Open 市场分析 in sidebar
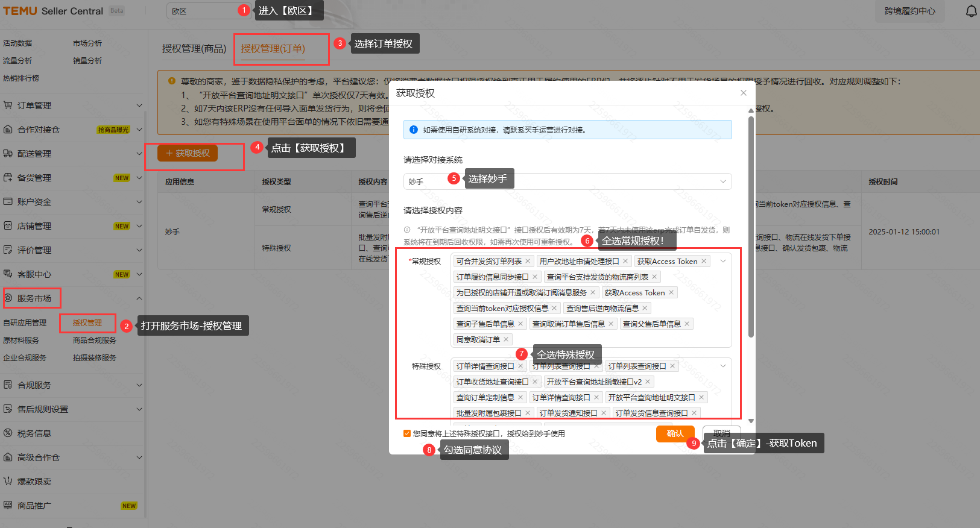The width and height of the screenshot is (980, 528). [87, 43]
